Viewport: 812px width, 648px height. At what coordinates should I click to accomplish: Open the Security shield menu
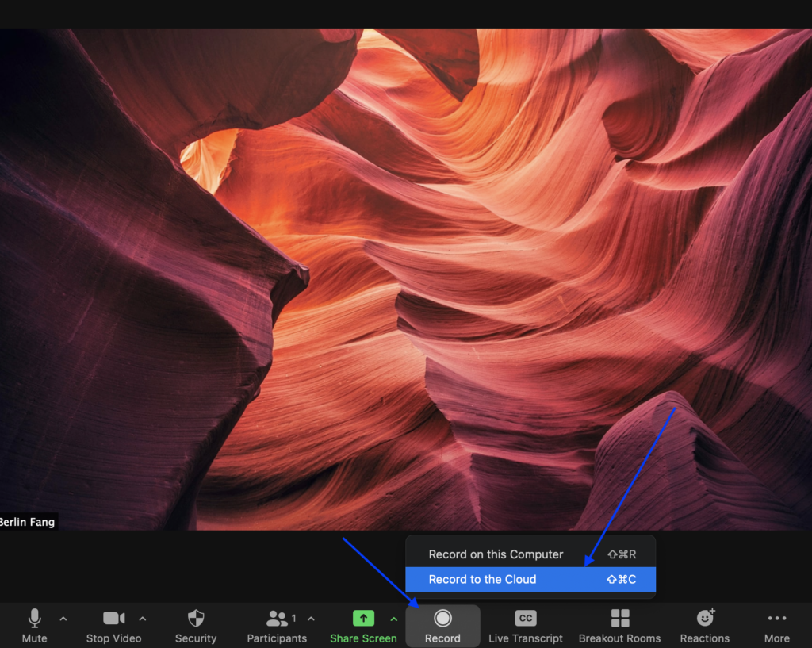(196, 619)
